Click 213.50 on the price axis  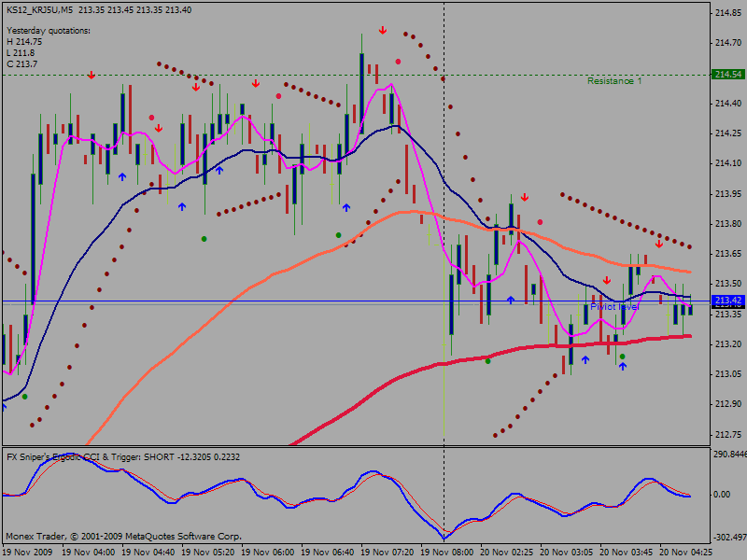point(728,284)
